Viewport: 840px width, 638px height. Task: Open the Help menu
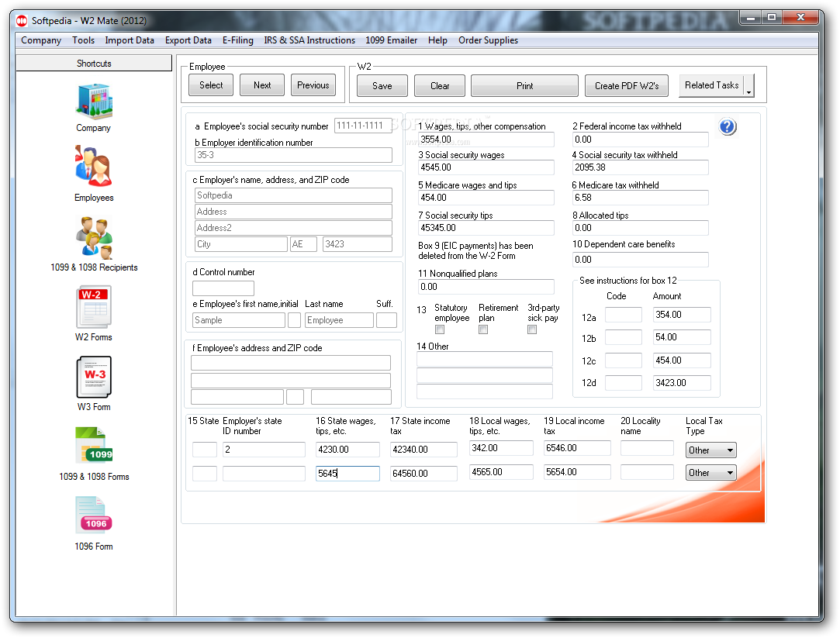point(437,40)
